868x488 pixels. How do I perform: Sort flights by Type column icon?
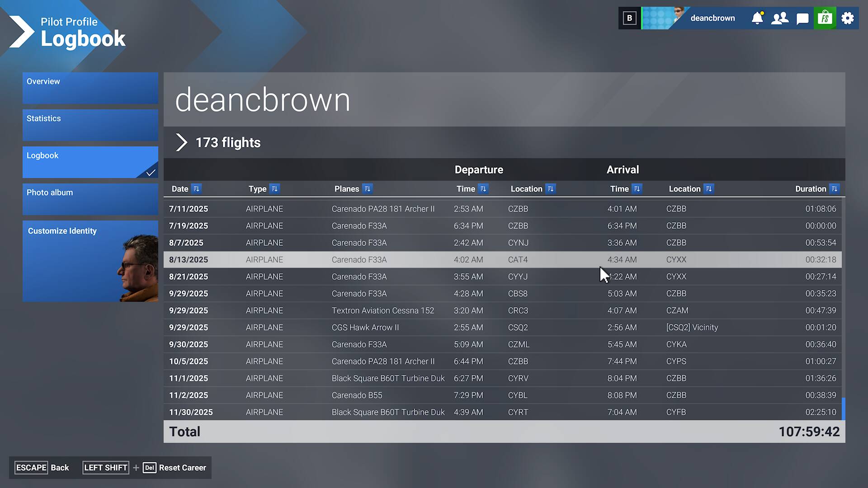274,189
